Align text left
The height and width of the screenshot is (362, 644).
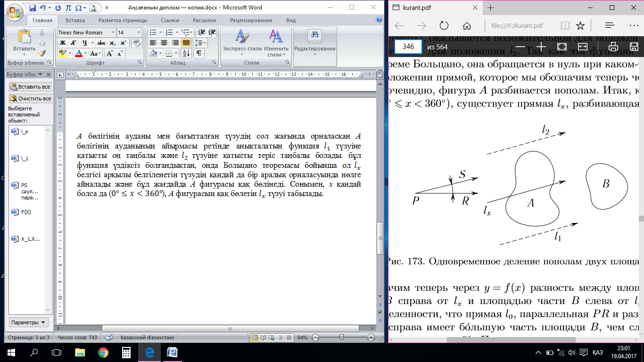pos(153,43)
